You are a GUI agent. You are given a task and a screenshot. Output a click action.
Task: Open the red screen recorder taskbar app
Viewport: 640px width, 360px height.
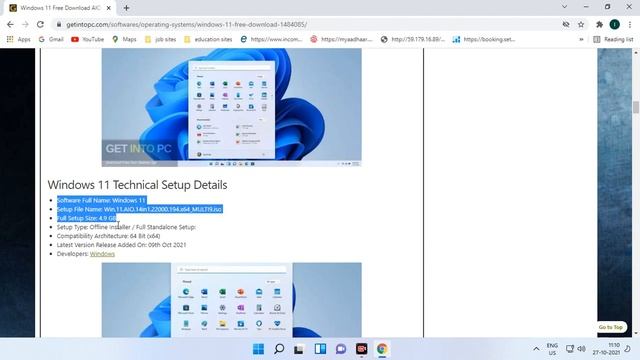click(361, 349)
